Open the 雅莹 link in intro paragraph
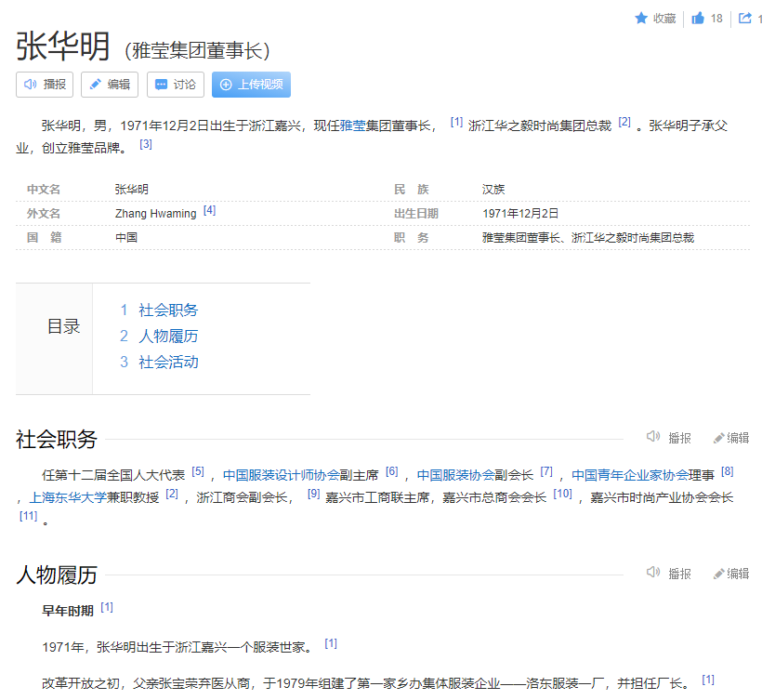 352,126
